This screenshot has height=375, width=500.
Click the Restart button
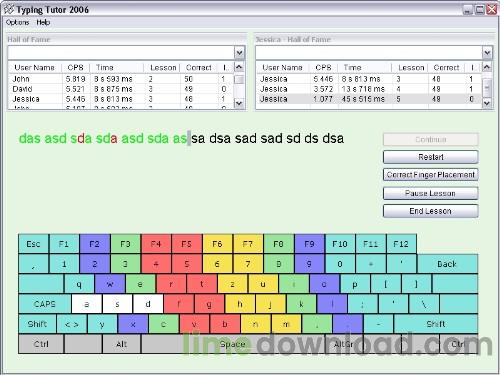pos(431,157)
